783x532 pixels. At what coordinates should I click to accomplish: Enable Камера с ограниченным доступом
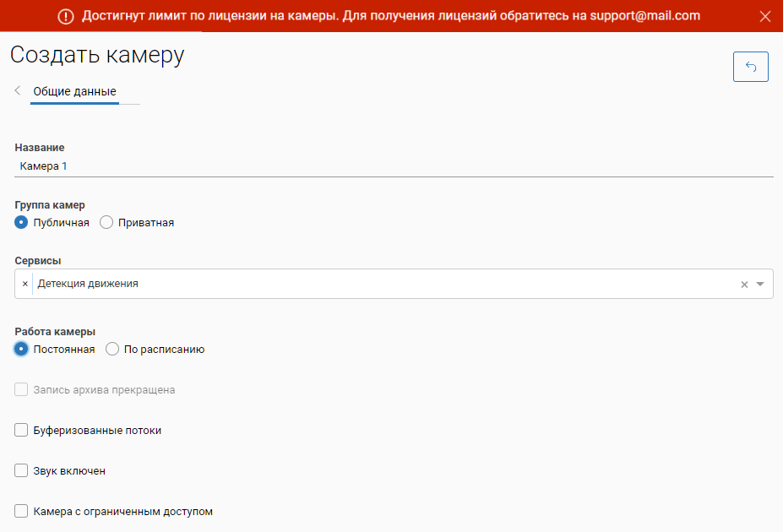click(x=22, y=512)
